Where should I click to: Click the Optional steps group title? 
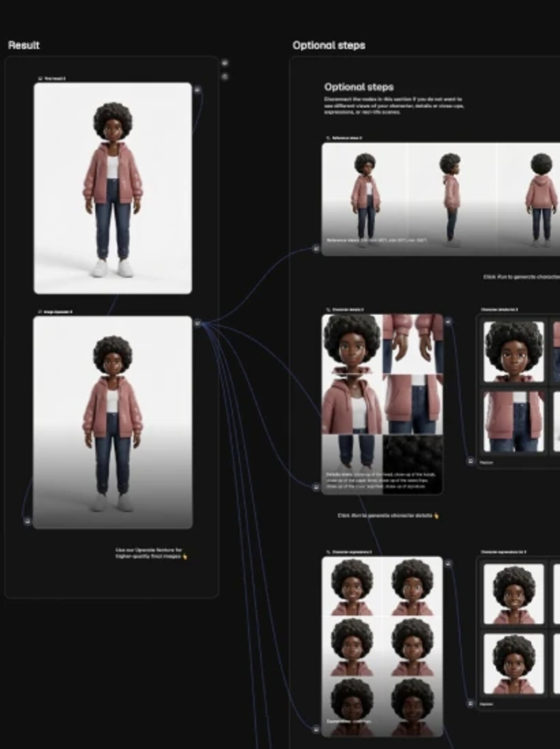tap(329, 45)
